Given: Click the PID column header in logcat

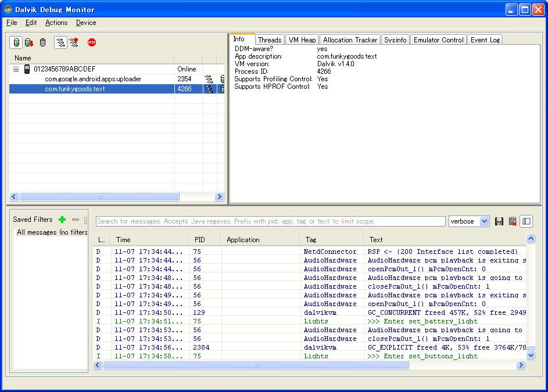Looking at the screenshot, I should click(x=205, y=240).
